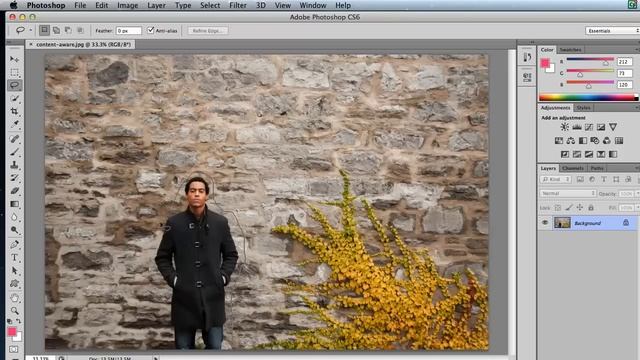Screen dimensions: 640x360
Task: Add a Brightness/Contrast adjustment
Action: click(x=564, y=127)
